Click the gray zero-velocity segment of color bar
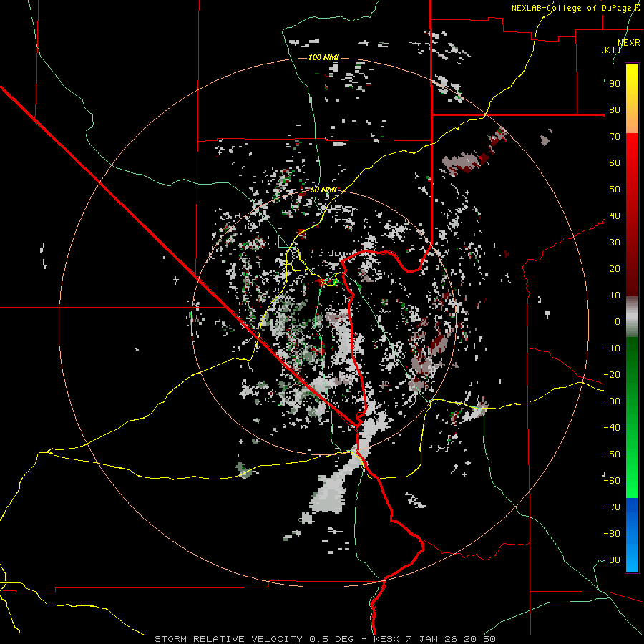The image size is (644, 644). 632,317
